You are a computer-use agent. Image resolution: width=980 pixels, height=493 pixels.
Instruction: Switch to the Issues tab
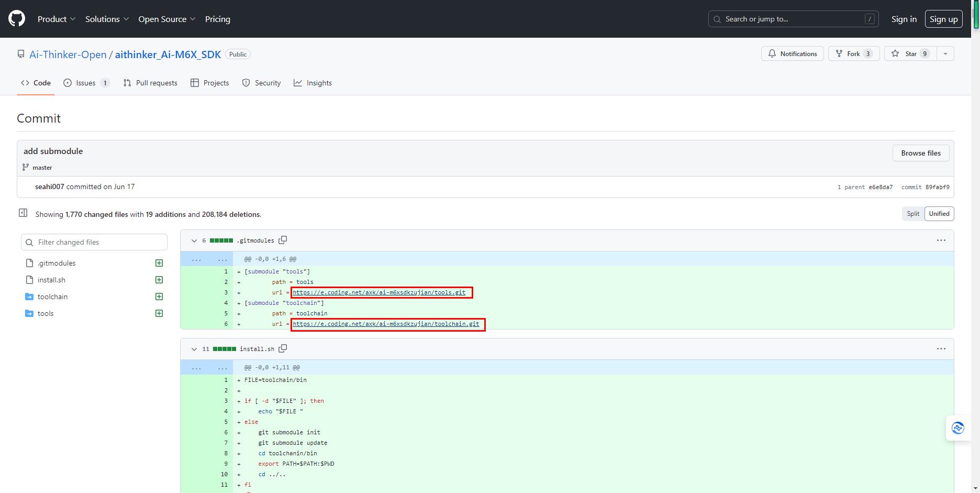click(86, 83)
